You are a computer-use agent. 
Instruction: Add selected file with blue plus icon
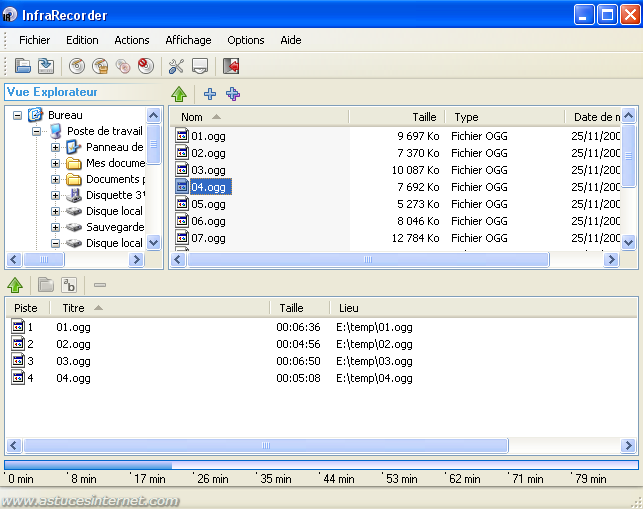(210, 94)
